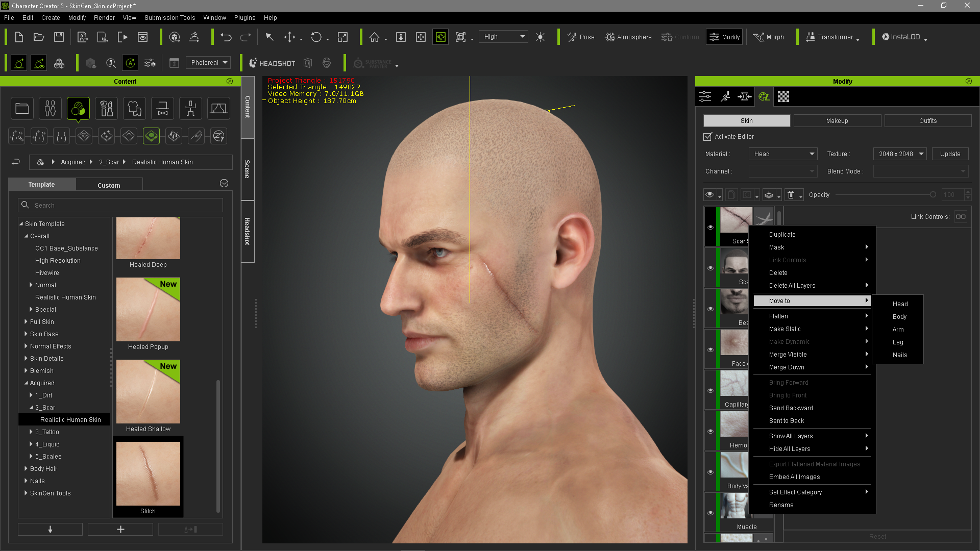
Task: Click the Undo arrow icon
Action: coord(226,37)
